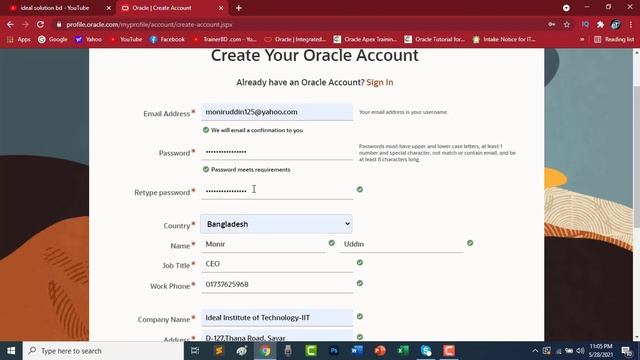Open the Chrome three-dot menu

(x=631, y=24)
